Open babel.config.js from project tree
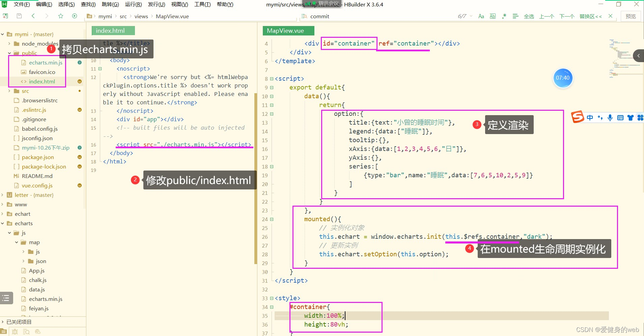The height and width of the screenshot is (336, 644). (40, 129)
